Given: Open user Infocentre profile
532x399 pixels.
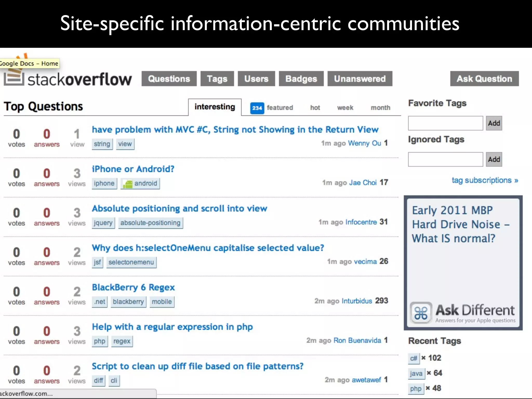Looking at the screenshot, I should tap(361, 222).
